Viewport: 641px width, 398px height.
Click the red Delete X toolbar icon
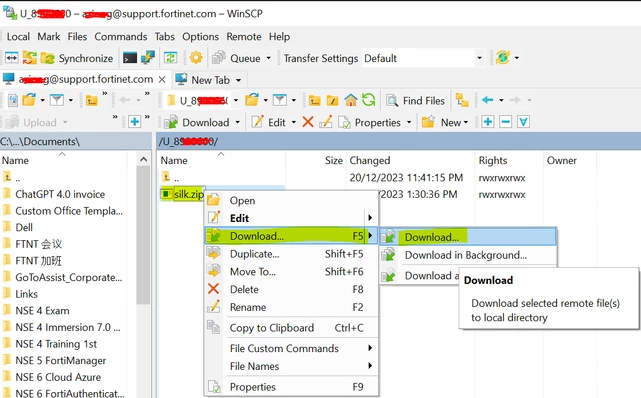tap(308, 122)
